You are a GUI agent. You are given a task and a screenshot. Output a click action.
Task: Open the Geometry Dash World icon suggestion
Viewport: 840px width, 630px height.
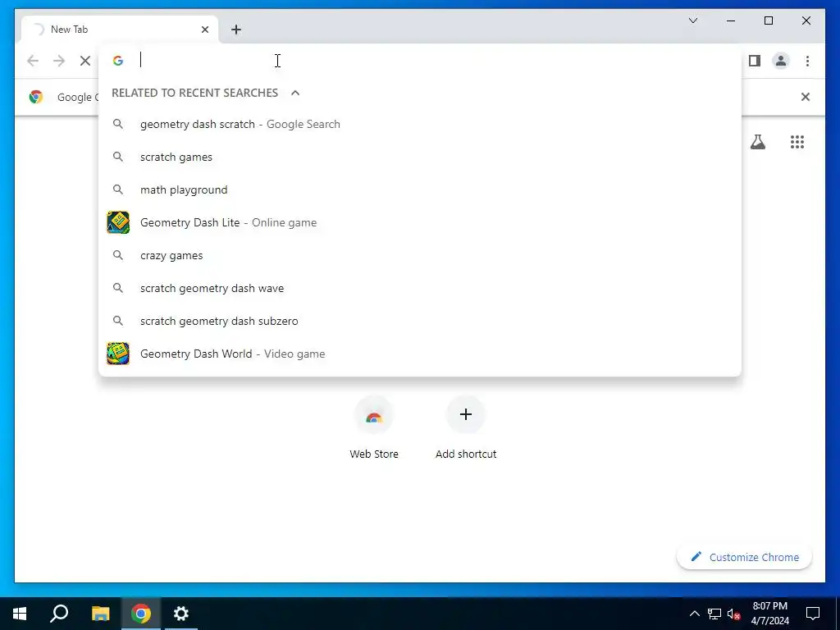118,354
